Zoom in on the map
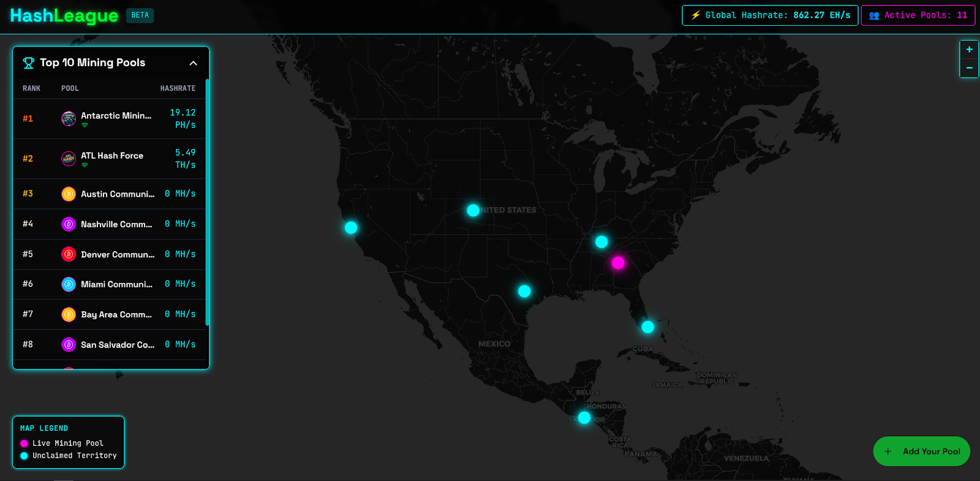This screenshot has width=980, height=481. click(x=969, y=50)
